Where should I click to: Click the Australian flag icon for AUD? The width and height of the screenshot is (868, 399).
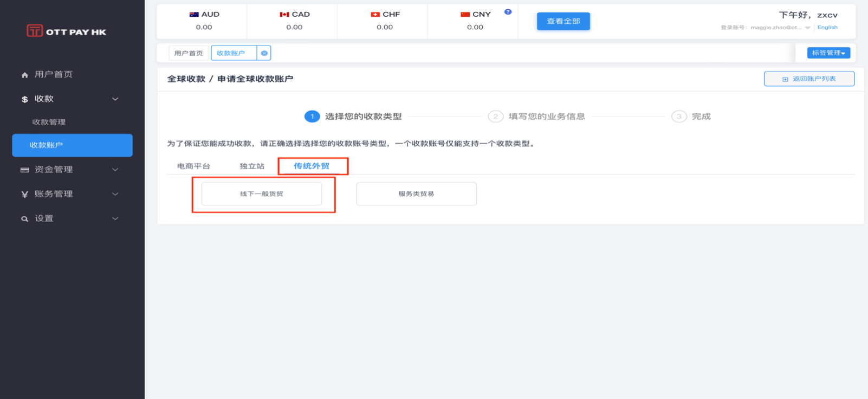click(194, 15)
